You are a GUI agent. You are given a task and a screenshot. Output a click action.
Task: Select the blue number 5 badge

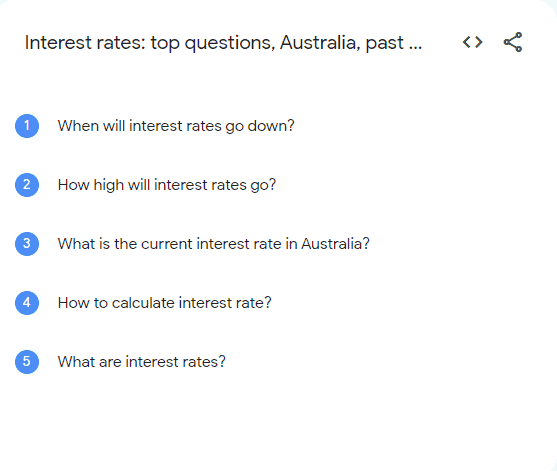tap(27, 362)
